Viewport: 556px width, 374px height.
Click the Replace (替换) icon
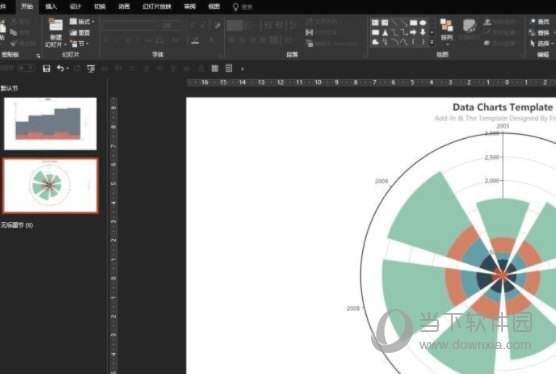pos(532,33)
